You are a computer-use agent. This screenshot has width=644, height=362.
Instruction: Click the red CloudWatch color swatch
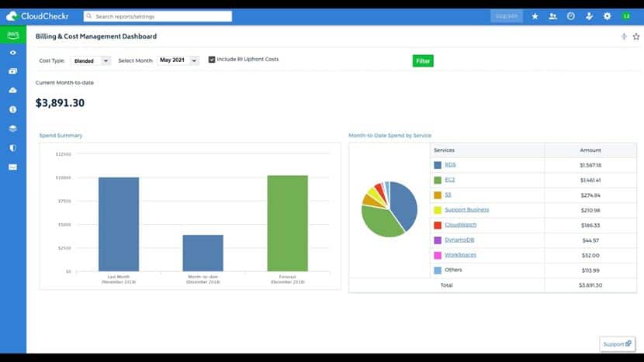438,226
